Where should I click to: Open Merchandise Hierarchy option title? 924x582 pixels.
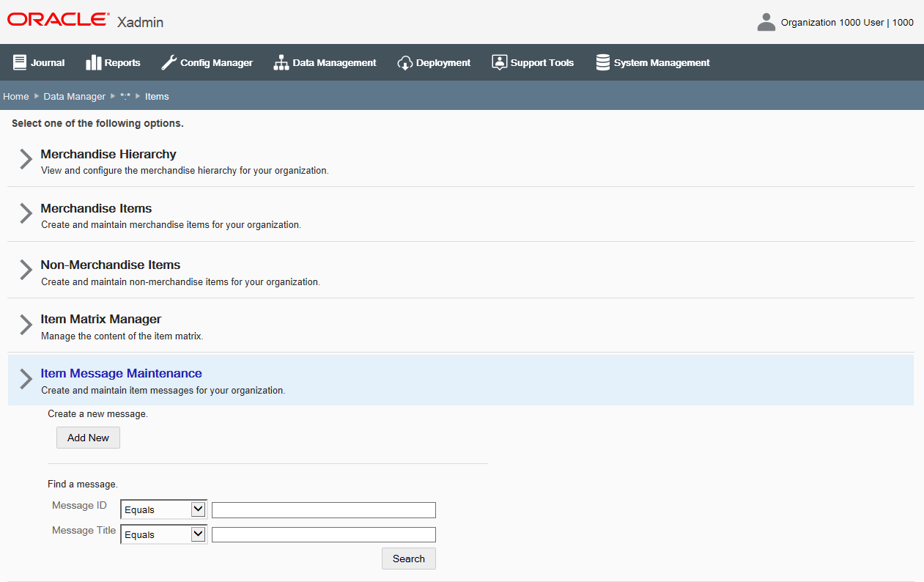coord(108,155)
